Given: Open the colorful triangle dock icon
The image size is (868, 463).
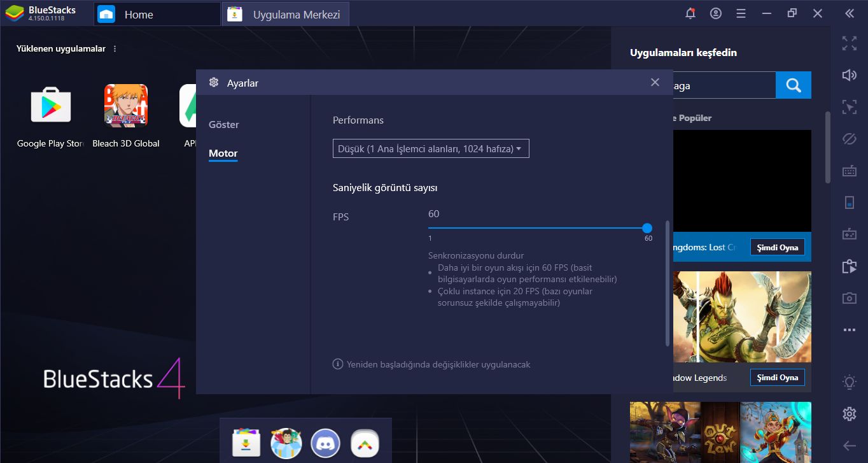Looking at the screenshot, I should click(365, 443).
